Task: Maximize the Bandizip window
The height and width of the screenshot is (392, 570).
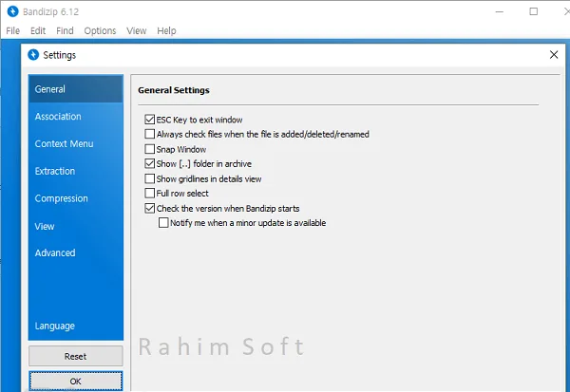Action: point(533,11)
